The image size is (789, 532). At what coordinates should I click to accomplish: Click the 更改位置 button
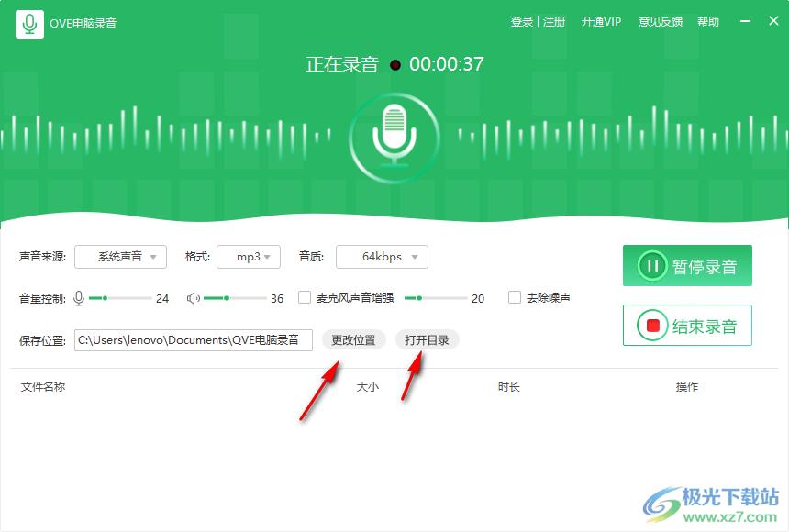[353, 339]
